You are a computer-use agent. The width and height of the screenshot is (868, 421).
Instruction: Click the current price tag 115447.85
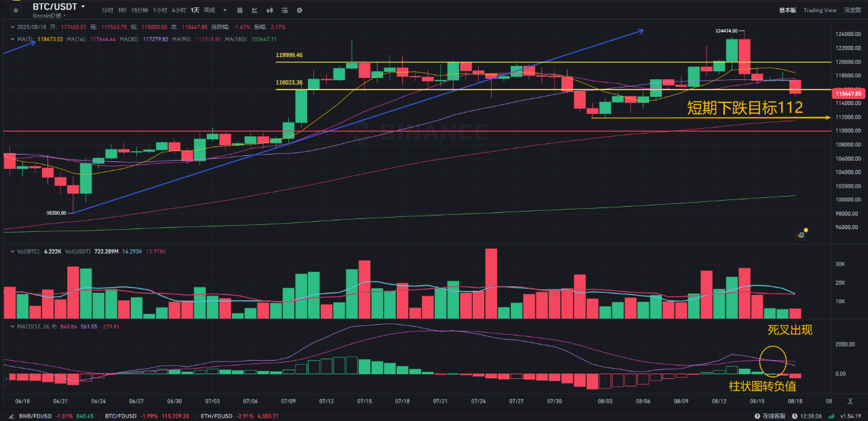tap(848, 94)
